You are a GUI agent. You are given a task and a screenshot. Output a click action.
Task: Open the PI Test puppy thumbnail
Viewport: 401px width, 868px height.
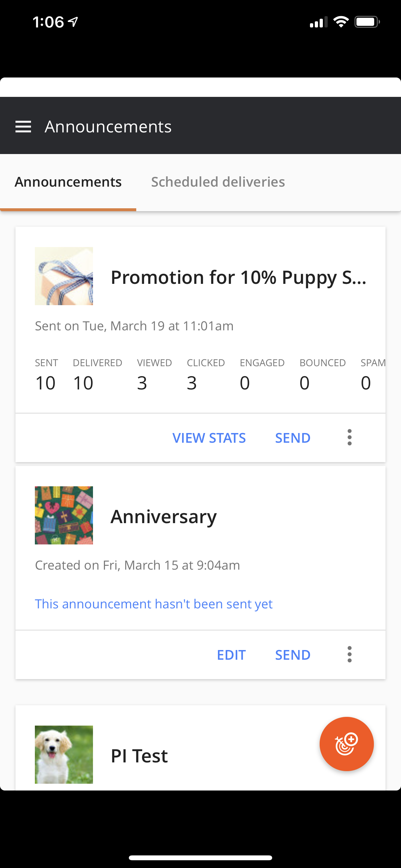(64, 754)
